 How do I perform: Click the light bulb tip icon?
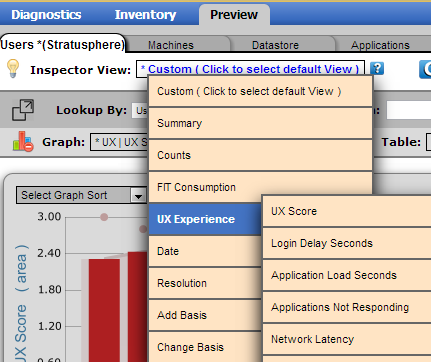pos(13,69)
